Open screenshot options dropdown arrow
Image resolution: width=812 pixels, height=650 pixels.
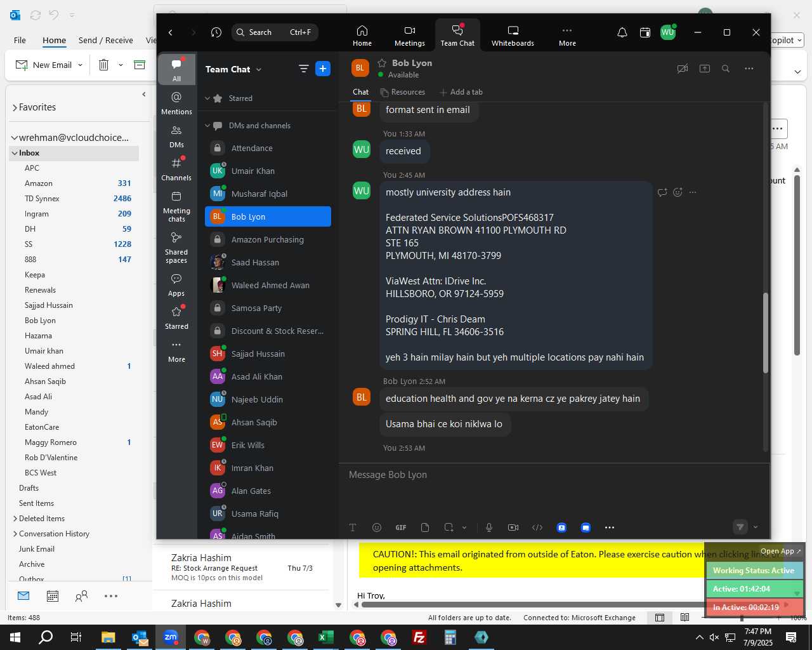pos(464,527)
